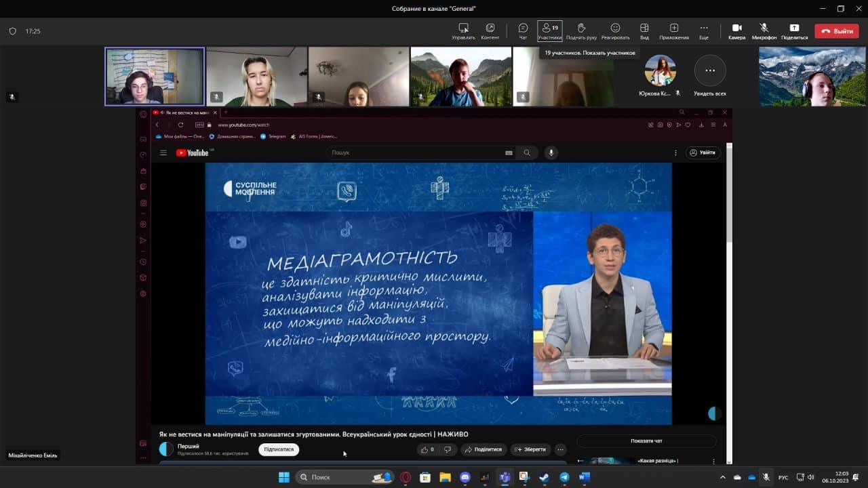Image resolution: width=868 pixels, height=488 pixels.
Task: Click the Перший channel avatar
Action: click(166, 449)
